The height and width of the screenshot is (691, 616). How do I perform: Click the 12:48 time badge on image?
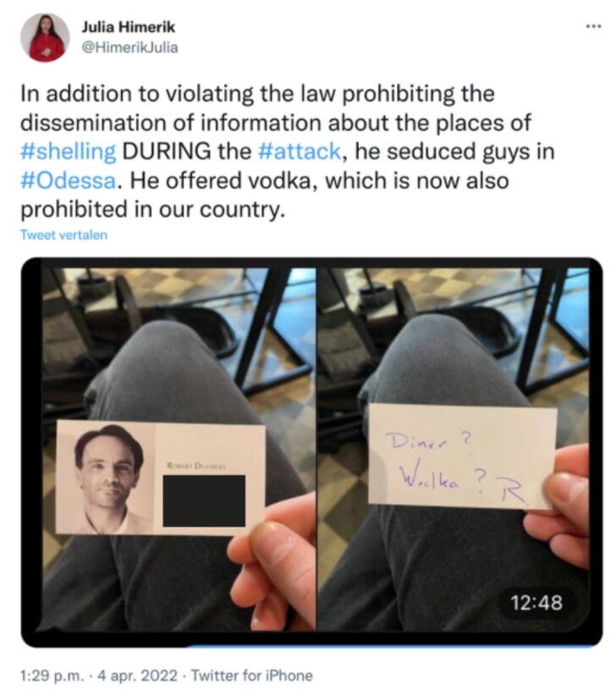[536, 602]
